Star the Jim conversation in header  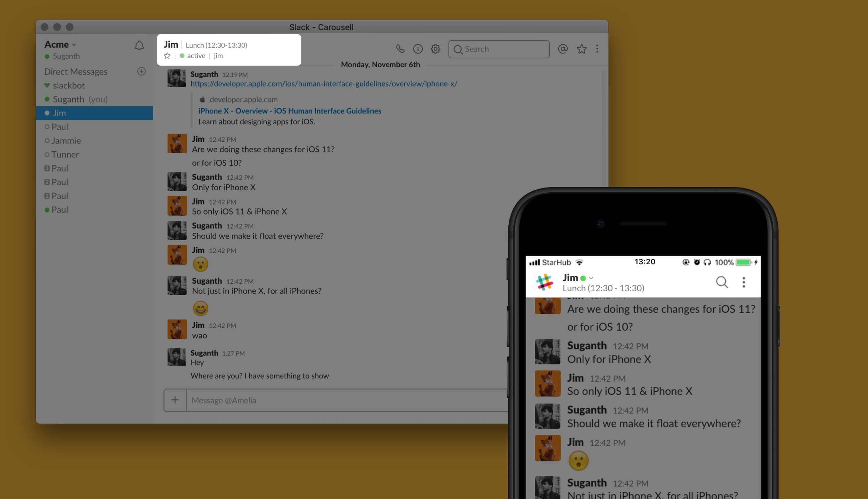pos(167,56)
